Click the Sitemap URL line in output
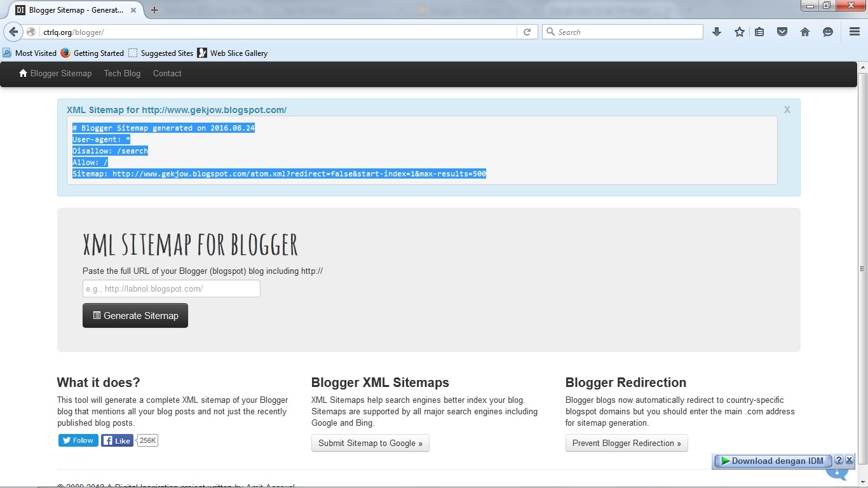The width and height of the screenshot is (868, 488). (x=279, y=174)
